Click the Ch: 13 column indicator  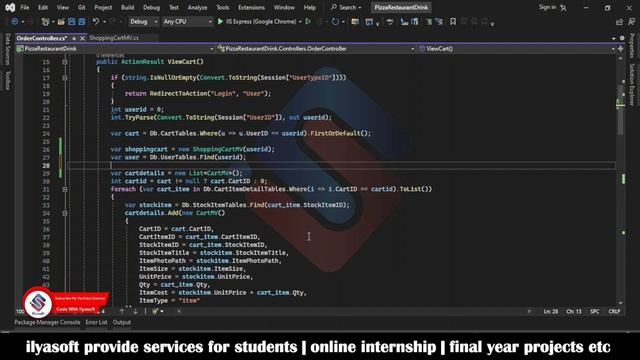(x=573, y=311)
